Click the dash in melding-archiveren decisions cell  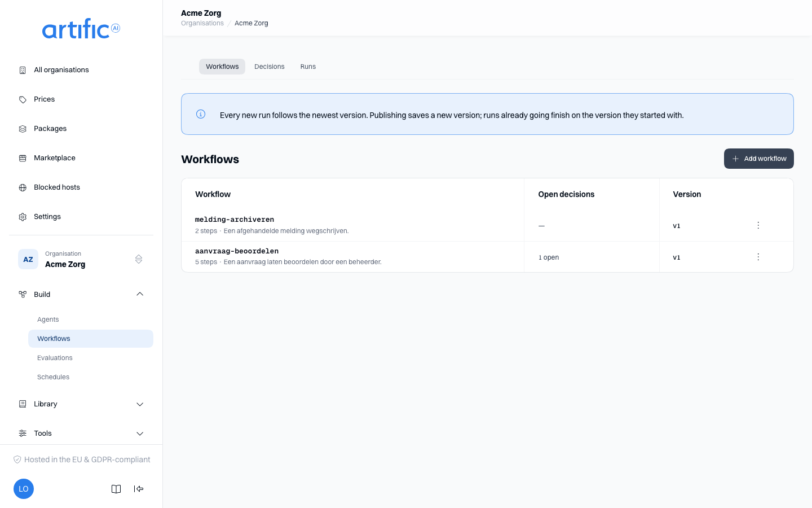click(541, 226)
